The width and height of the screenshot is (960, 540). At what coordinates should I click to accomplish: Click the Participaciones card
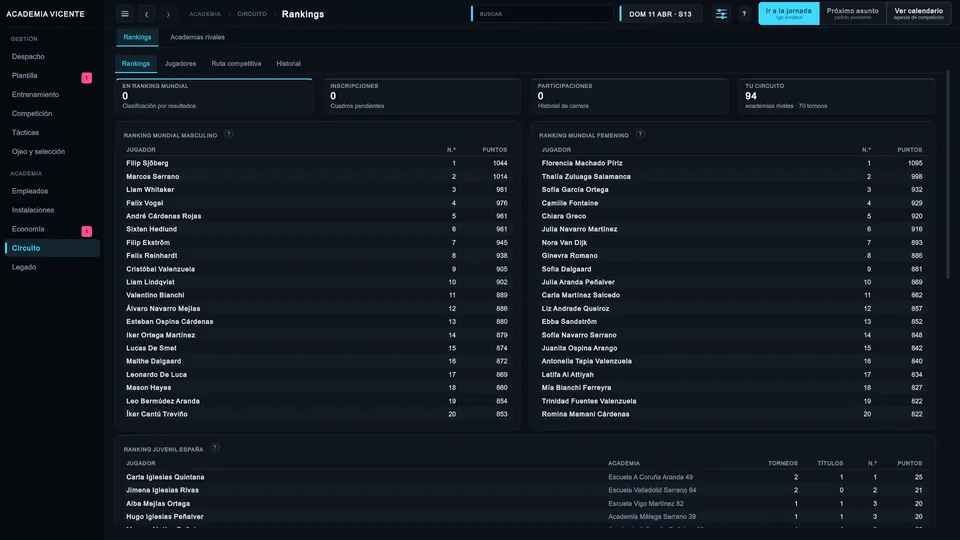coord(629,96)
